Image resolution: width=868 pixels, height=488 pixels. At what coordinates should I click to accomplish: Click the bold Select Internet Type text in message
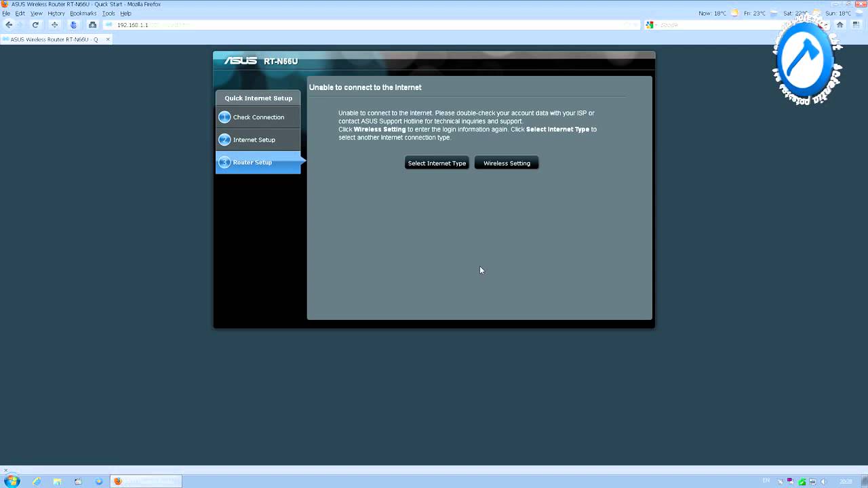[x=557, y=129]
